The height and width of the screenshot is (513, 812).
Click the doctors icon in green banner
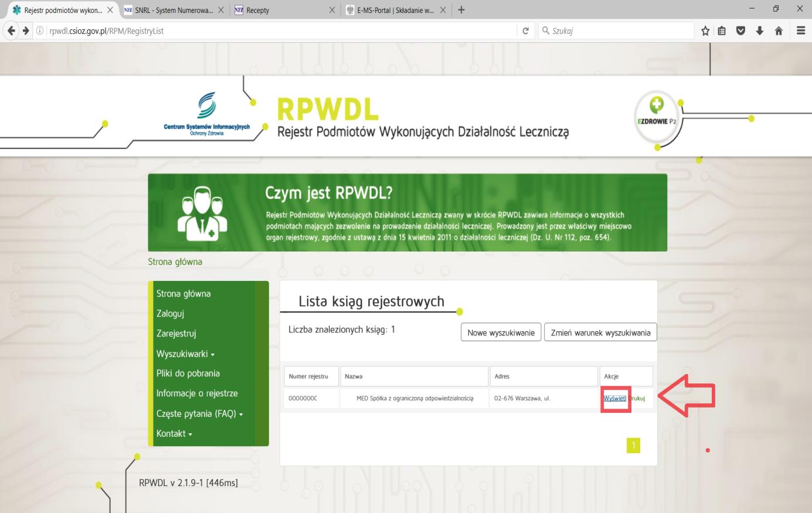point(202,213)
